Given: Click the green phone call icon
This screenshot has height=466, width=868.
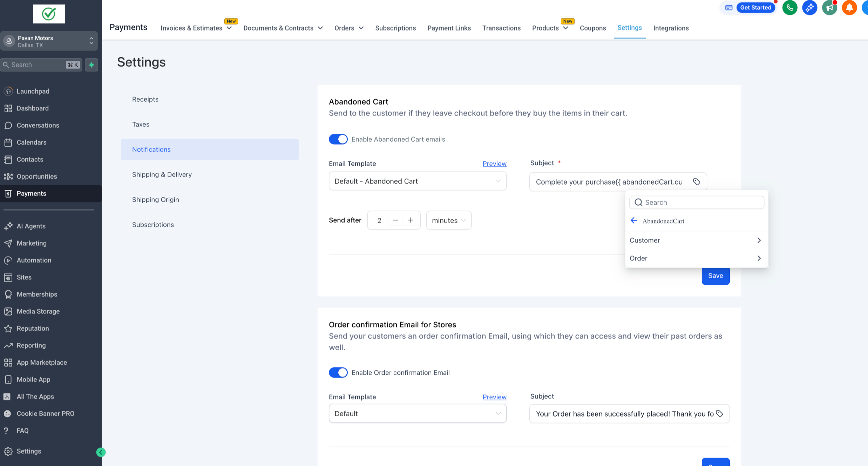Looking at the screenshot, I should tap(790, 8).
